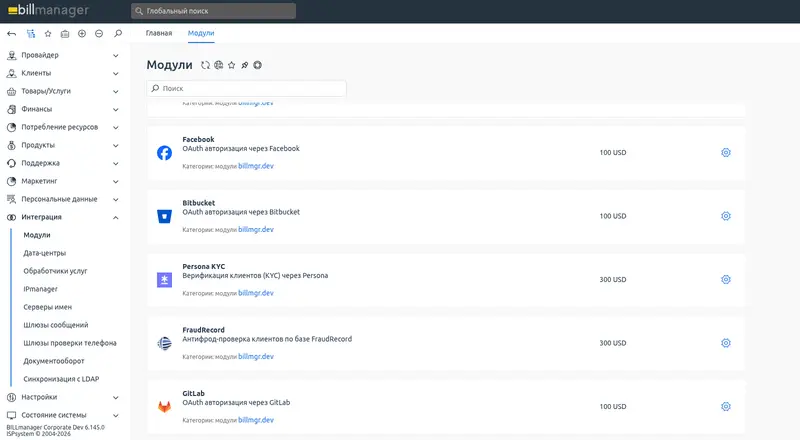The width and height of the screenshot is (800, 440).
Task: Click the Состояние системы monitor icon
Action: click(x=11, y=415)
